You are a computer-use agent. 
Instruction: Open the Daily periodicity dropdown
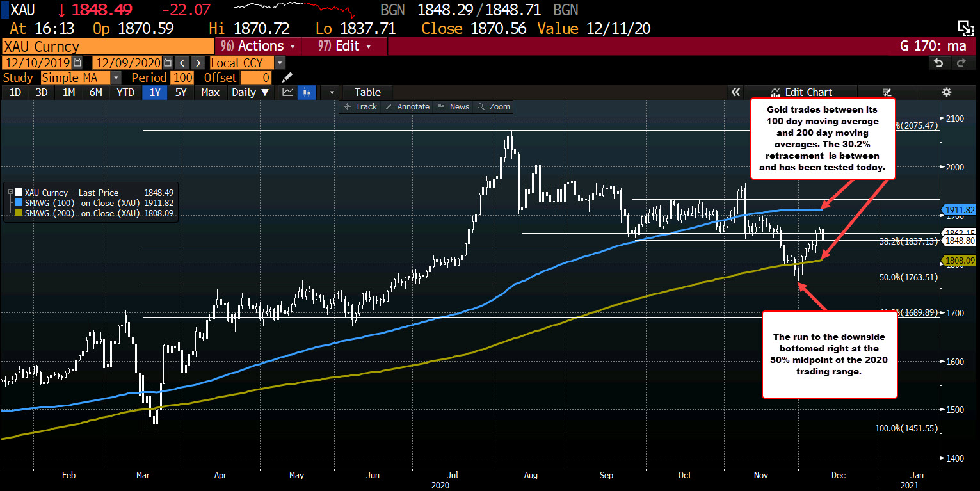click(x=252, y=92)
